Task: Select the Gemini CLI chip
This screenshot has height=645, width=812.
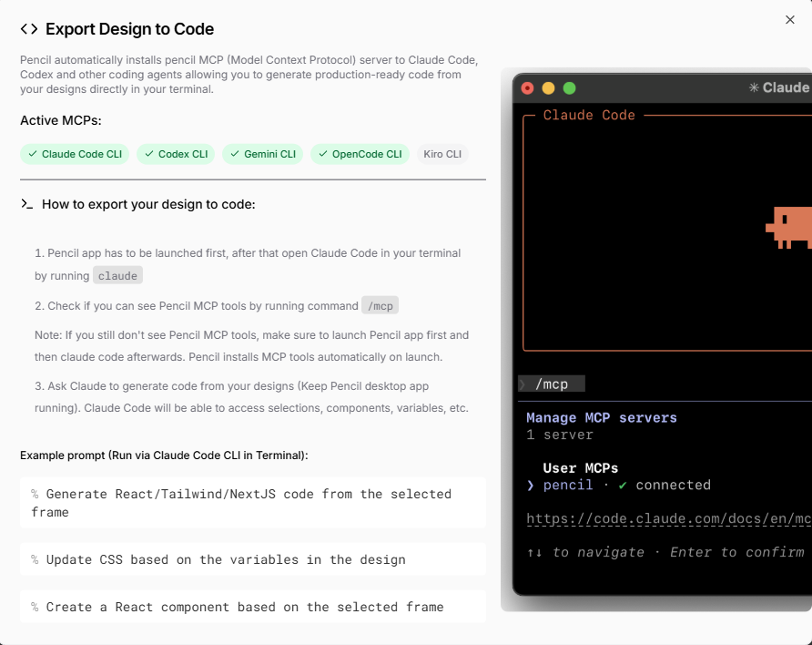Action: coord(262,154)
